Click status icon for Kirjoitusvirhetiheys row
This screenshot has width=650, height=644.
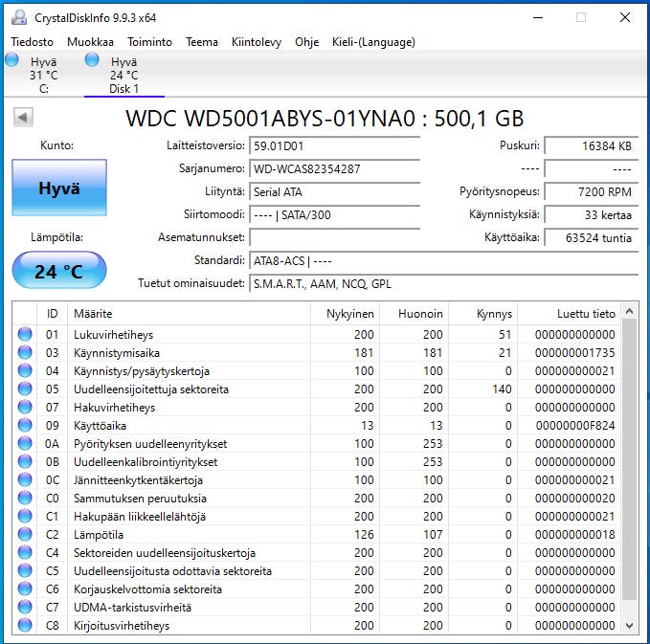tap(25, 625)
